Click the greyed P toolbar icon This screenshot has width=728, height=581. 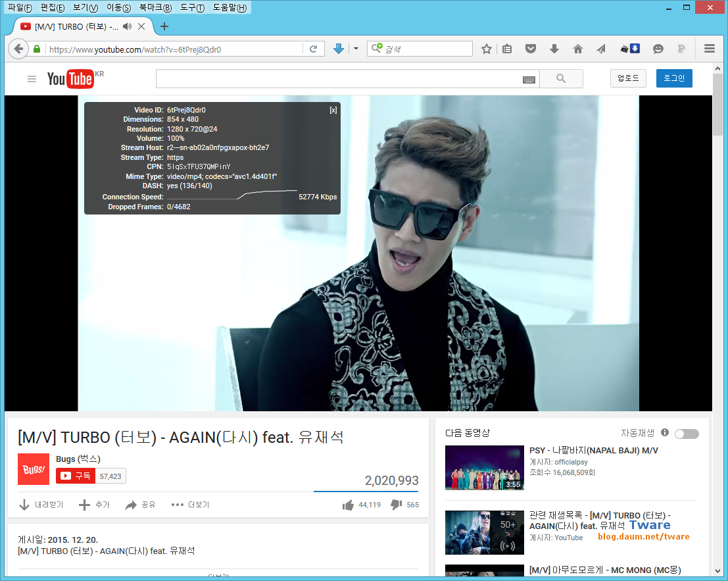[681, 49]
